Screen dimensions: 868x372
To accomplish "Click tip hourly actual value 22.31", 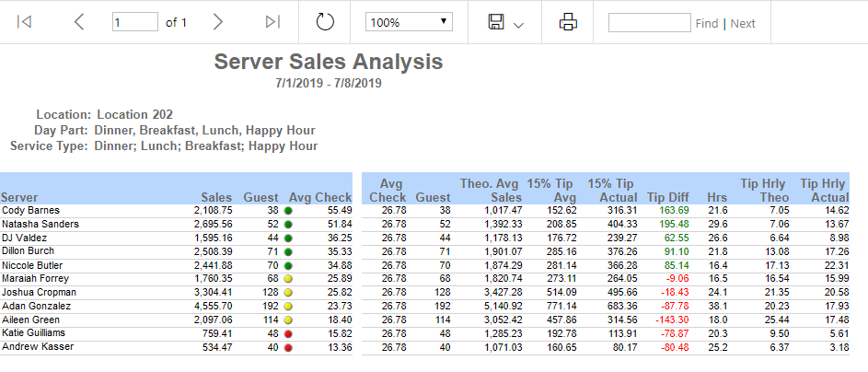I will tap(837, 265).
